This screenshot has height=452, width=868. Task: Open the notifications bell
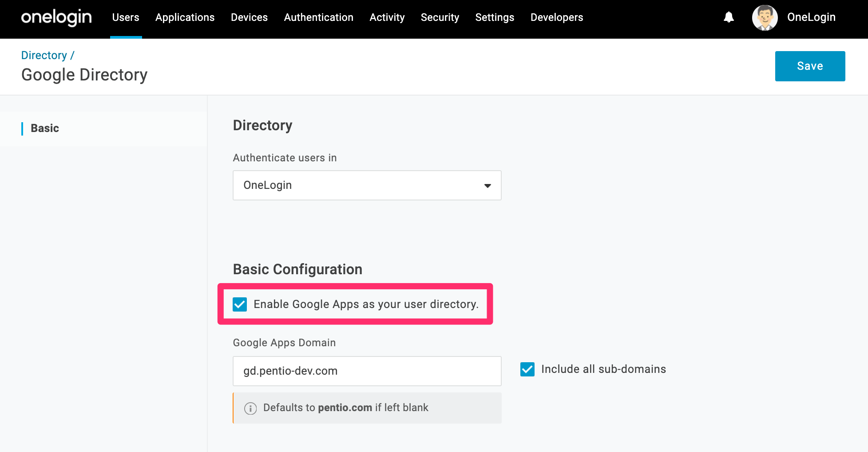point(729,17)
